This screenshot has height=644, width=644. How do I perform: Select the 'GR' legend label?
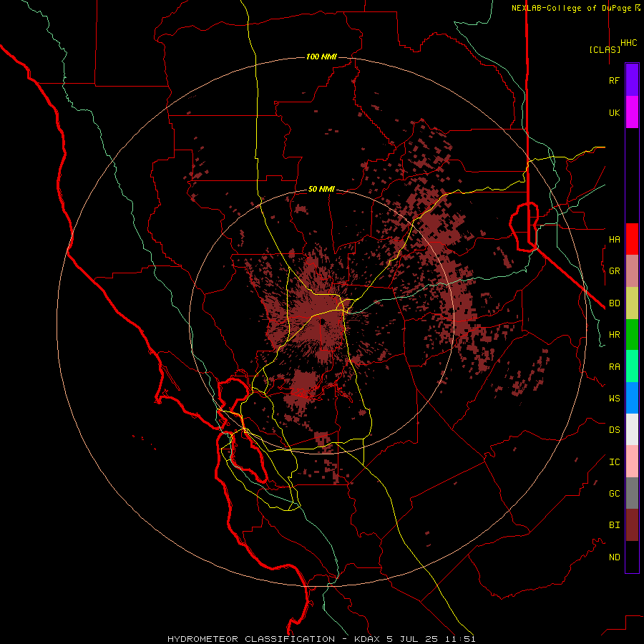(614, 271)
